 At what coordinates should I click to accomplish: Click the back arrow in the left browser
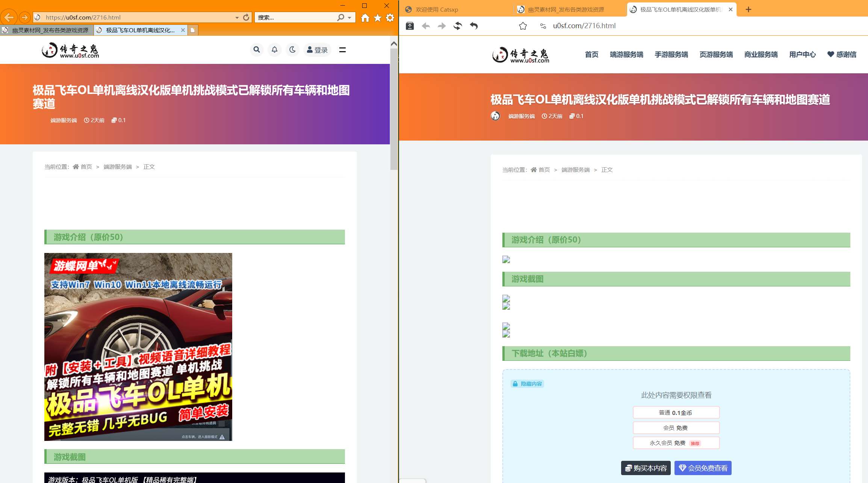tap(9, 17)
